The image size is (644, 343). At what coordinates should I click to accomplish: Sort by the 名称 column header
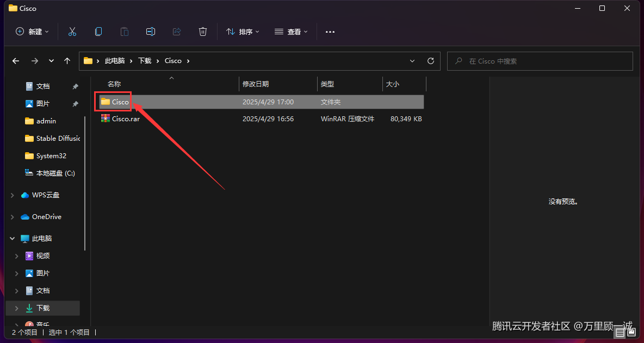[x=114, y=84]
